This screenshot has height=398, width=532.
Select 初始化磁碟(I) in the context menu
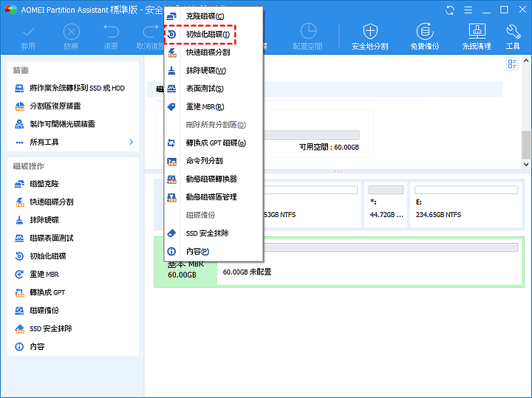[214, 34]
